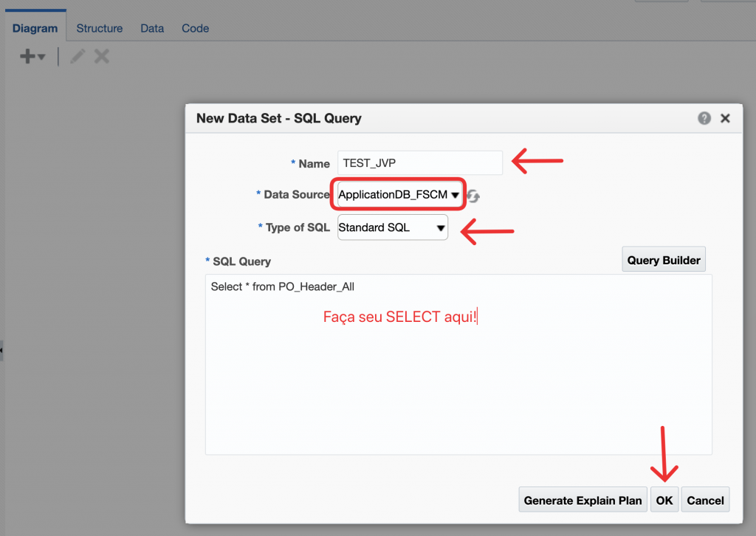Click the pencil edit data set icon

(78, 57)
